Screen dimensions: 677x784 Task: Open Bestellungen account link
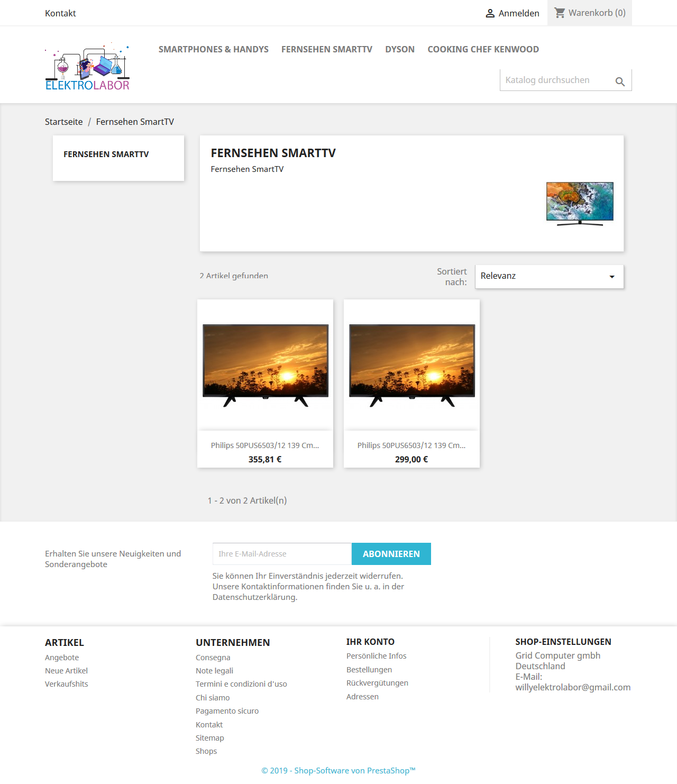click(369, 670)
